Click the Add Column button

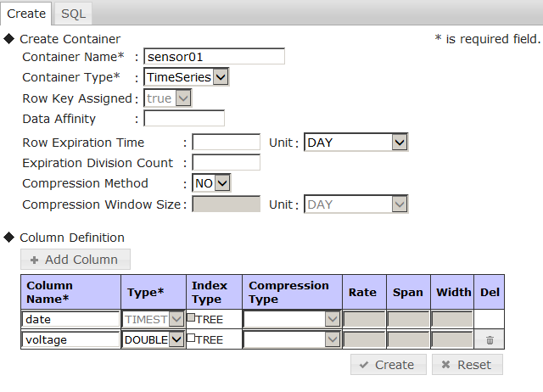76,260
